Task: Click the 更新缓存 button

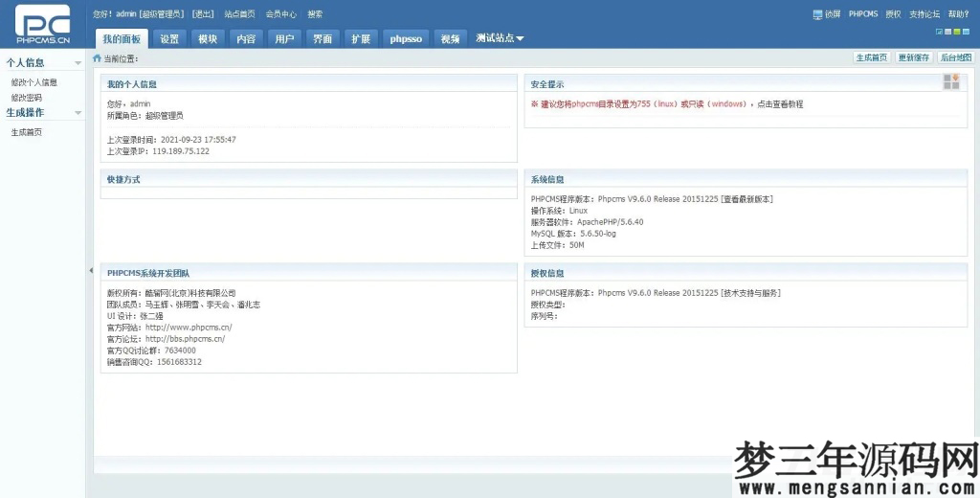Action: pos(914,57)
